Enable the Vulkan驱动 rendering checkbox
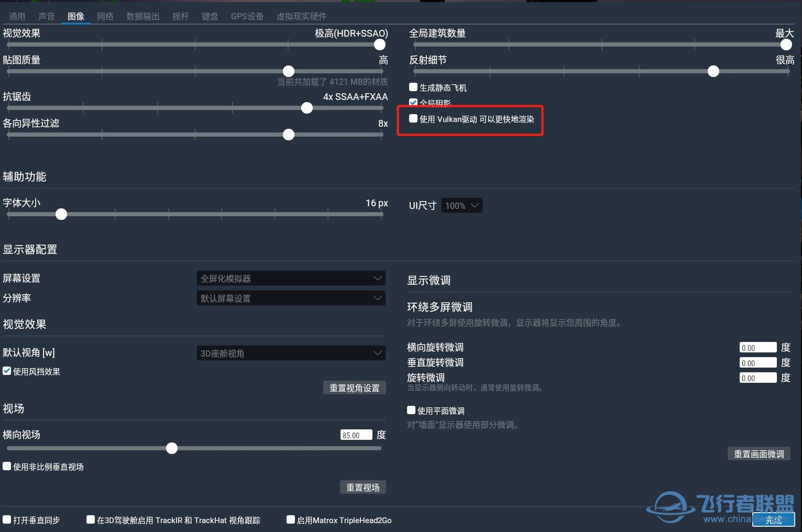 (413, 118)
